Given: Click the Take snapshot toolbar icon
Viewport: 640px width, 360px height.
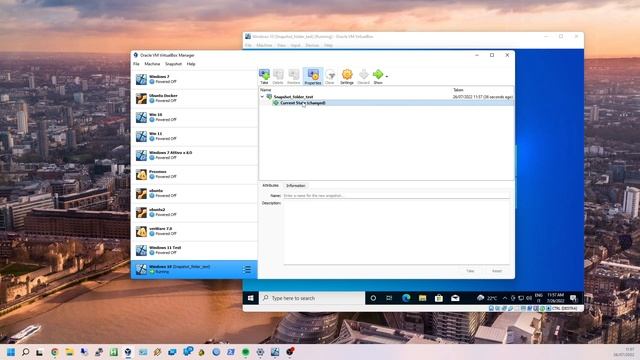Looking at the screenshot, I should (264, 76).
